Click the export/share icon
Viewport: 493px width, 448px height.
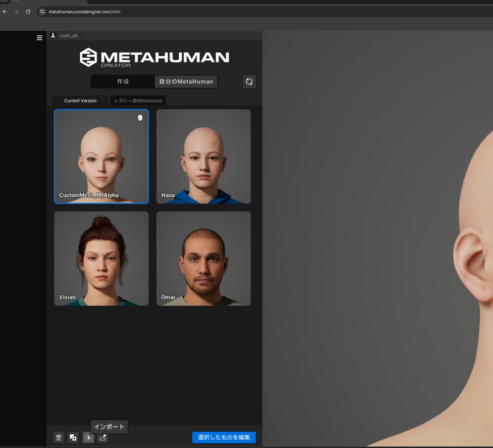[103, 438]
